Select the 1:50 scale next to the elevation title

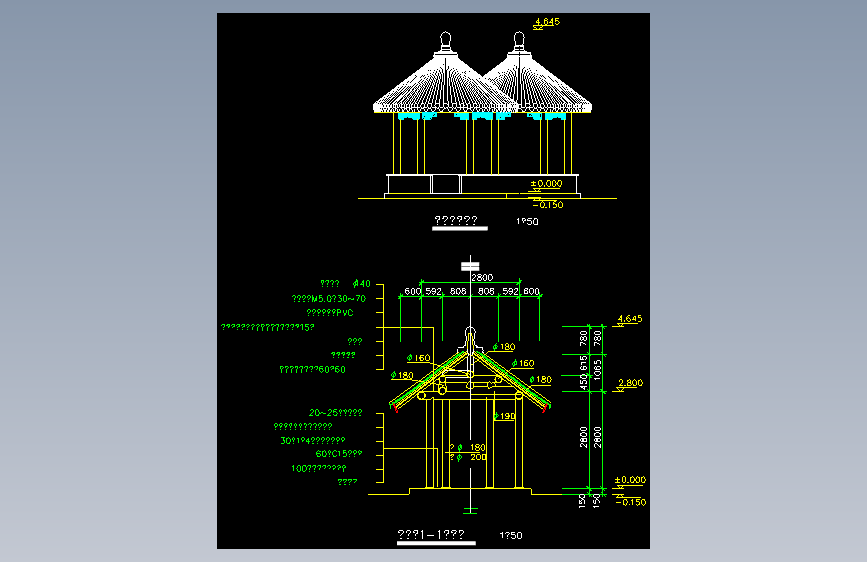point(527,221)
